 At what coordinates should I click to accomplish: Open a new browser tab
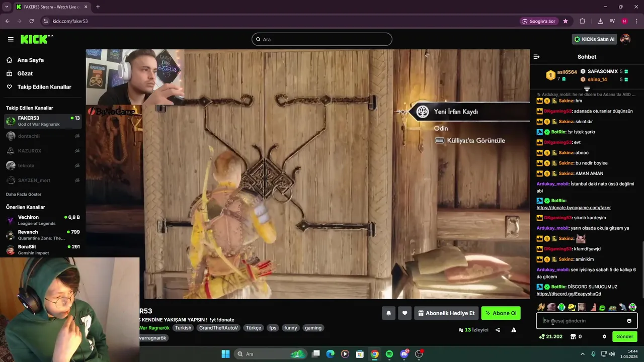click(98, 7)
